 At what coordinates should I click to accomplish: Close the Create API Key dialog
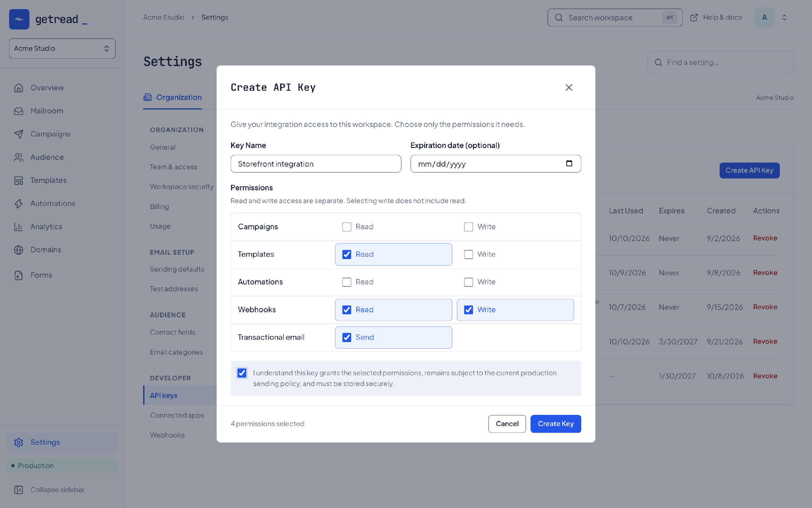[x=569, y=87]
